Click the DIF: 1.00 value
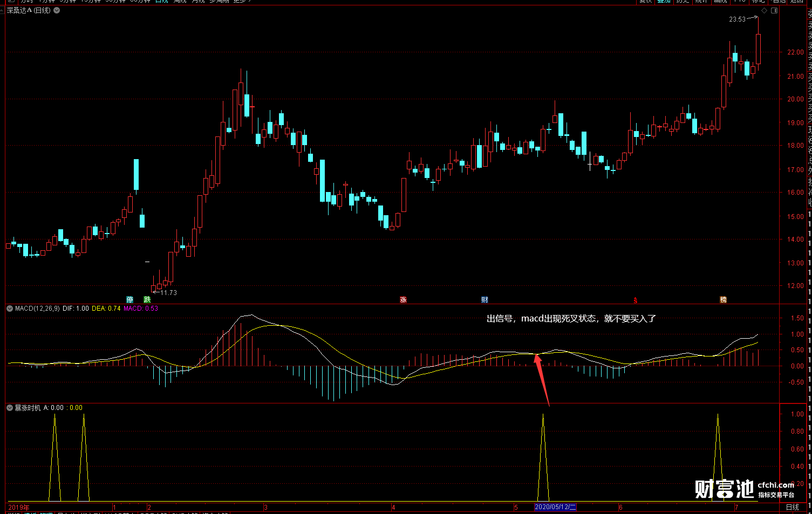 click(76, 309)
